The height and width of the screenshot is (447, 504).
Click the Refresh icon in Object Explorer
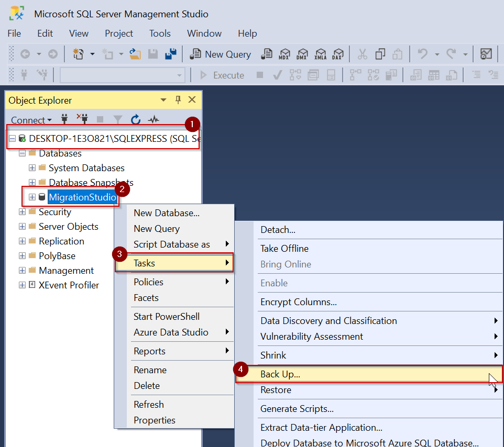pyautogui.click(x=136, y=119)
